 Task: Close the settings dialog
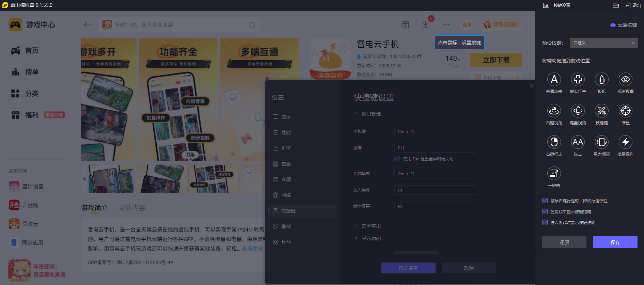pyautogui.click(x=532, y=86)
